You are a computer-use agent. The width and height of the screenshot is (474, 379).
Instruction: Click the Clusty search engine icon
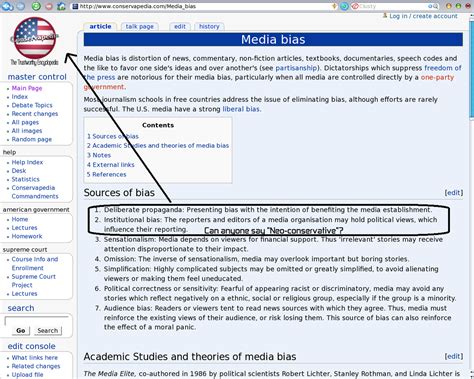click(355, 6)
